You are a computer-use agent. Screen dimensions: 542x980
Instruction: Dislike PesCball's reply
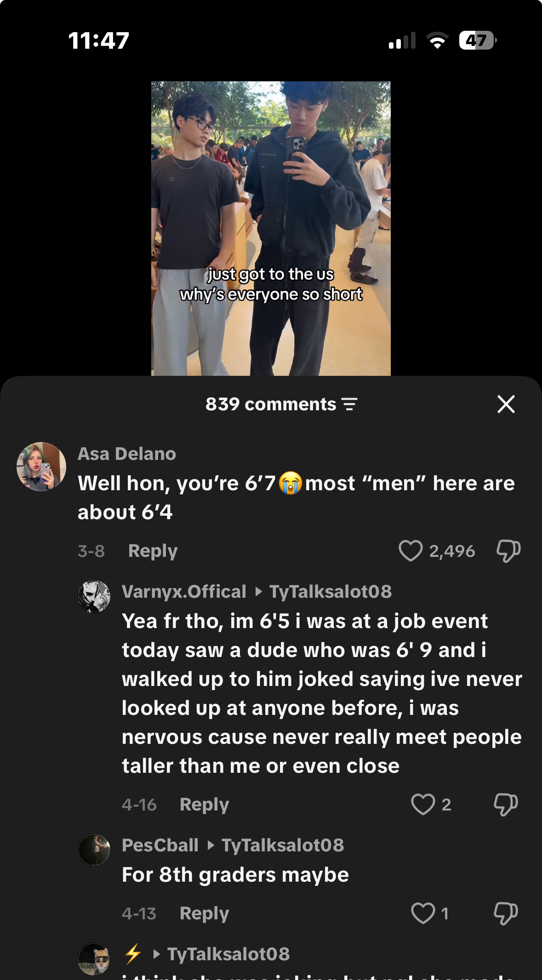tap(506, 913)
